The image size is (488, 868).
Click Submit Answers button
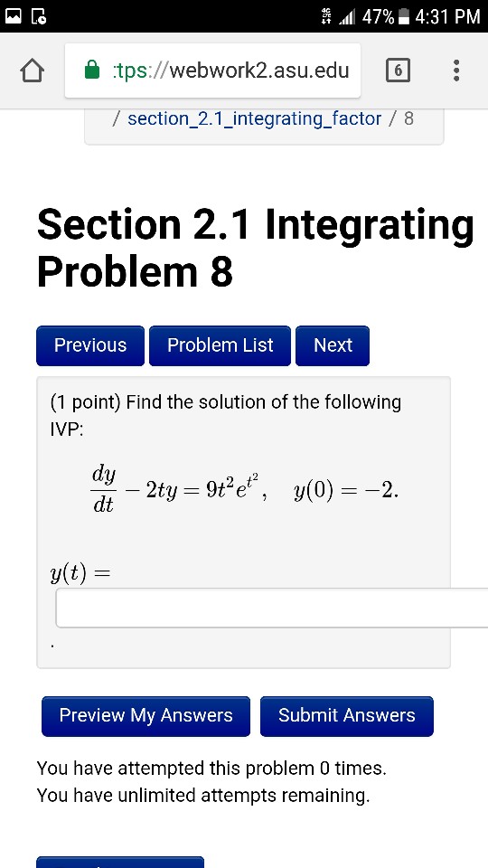[x=346, y=716]
